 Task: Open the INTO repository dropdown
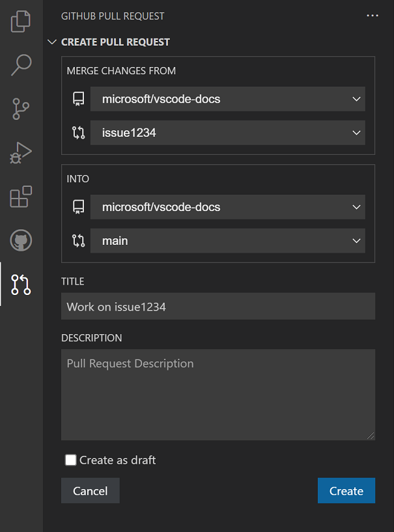coord(228,206)
